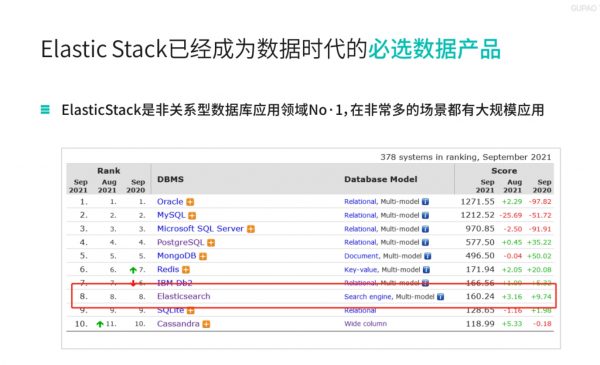Click the orange plus icon beside MySQL
Image resolution: width=600 pixels, height=365 pixels.
192,215
